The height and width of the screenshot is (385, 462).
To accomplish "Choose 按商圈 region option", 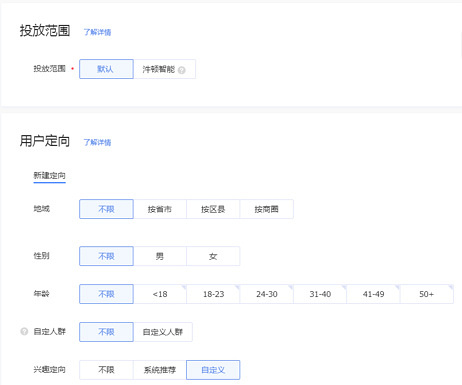I will point(266,209).
